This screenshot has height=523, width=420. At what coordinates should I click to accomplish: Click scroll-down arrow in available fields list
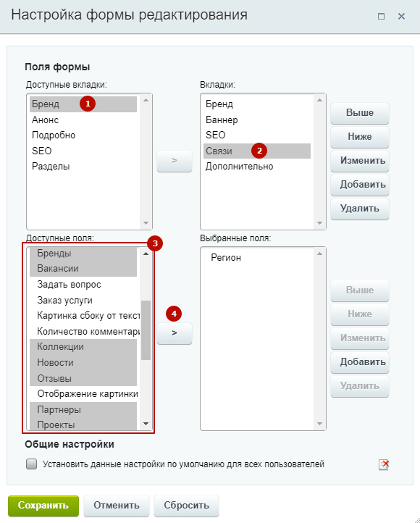(146, 424)
